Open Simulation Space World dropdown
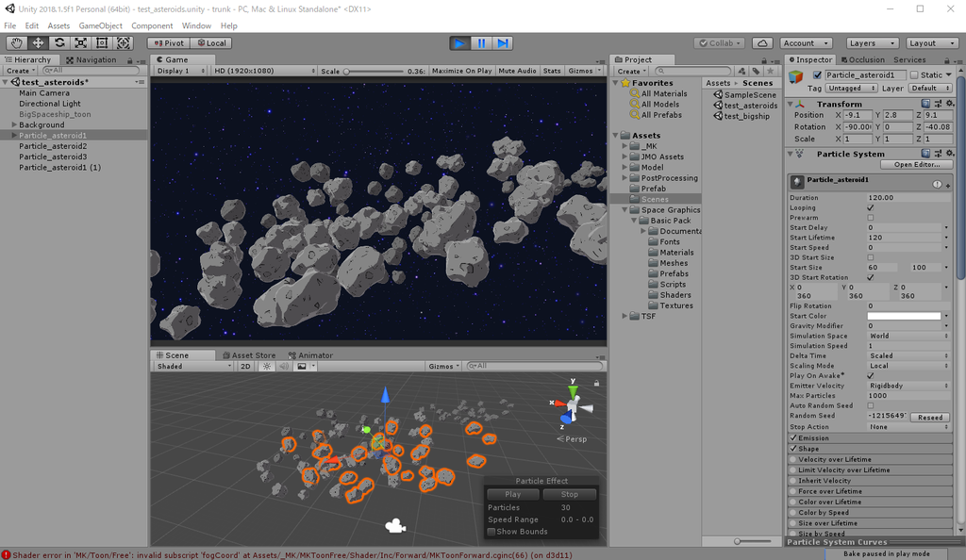Screen dimensions: 966x560 (x=908, y=336)
